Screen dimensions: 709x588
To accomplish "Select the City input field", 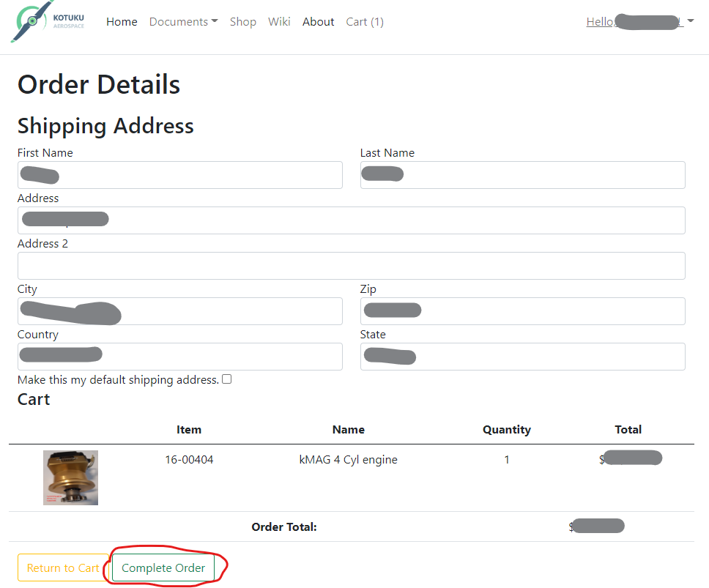I will click(x=179, y=311).
